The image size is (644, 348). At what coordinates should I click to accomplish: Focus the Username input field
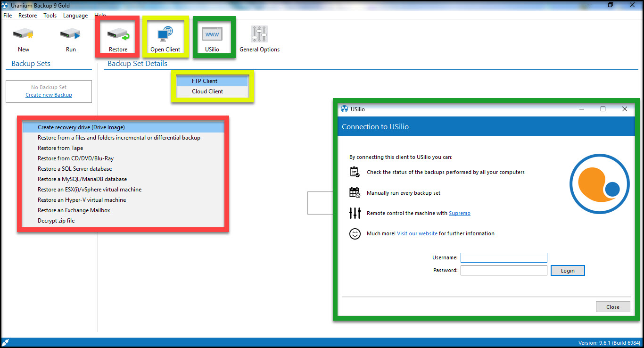pos(504,257)
